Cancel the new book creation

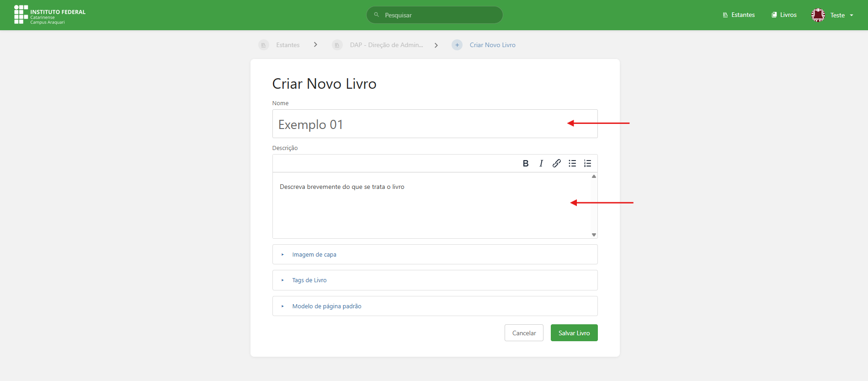pos(524,333)
